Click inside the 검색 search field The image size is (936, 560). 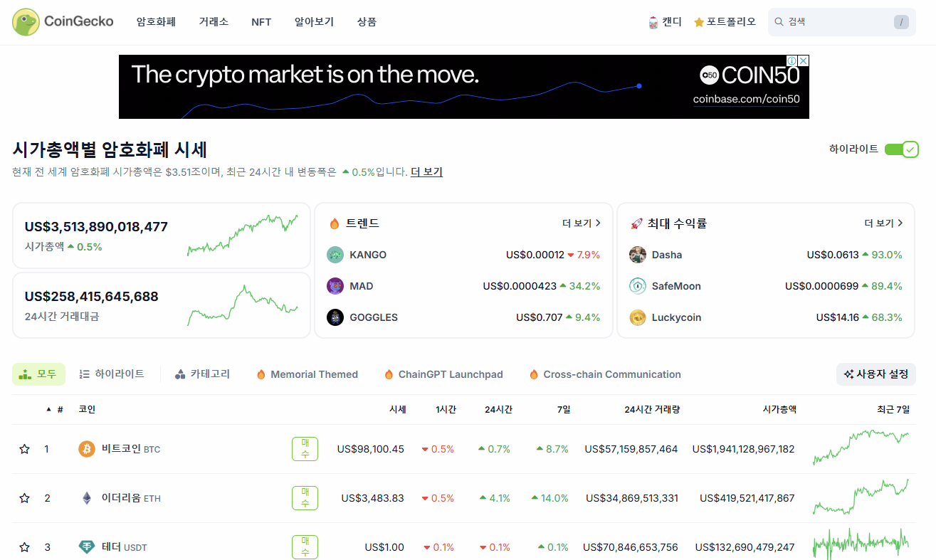[x=833, y=21]
